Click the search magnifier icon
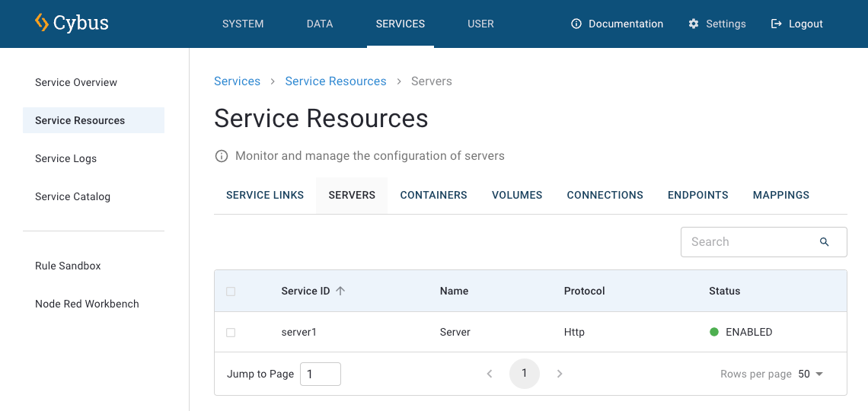Screen dimensions: 868x411 [824, 242]
